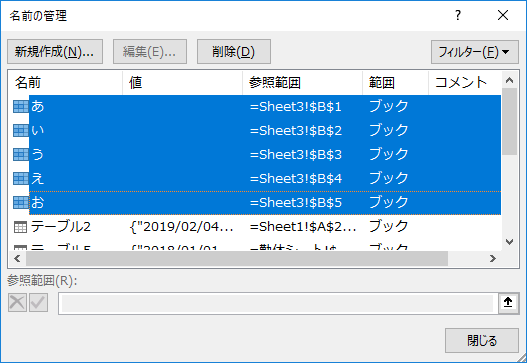527x363 pixels.
Task: Click the 新規作成(N)... button
Action: 55,52
